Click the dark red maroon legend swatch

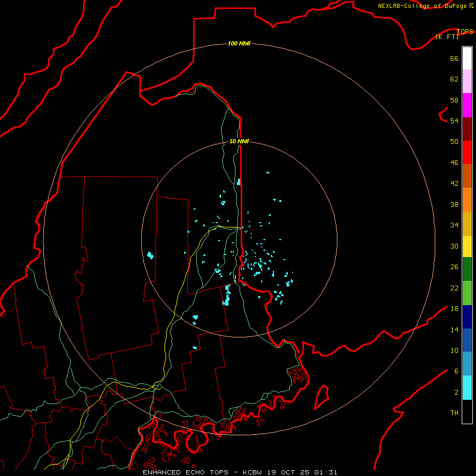467,129
